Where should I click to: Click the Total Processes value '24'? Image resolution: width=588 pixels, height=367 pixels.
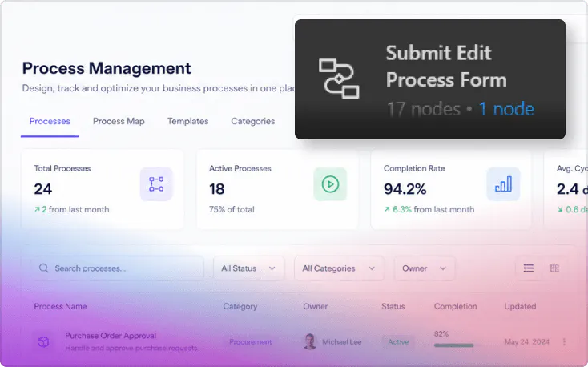coord(43,189)
